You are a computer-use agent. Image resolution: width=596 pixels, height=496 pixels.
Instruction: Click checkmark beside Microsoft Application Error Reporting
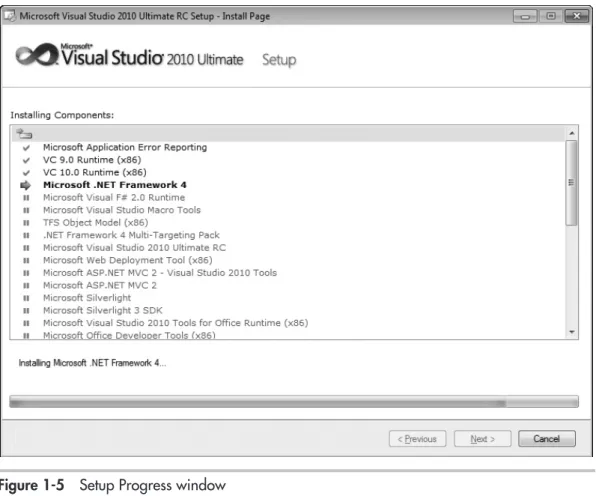click(x=26, y=147)
